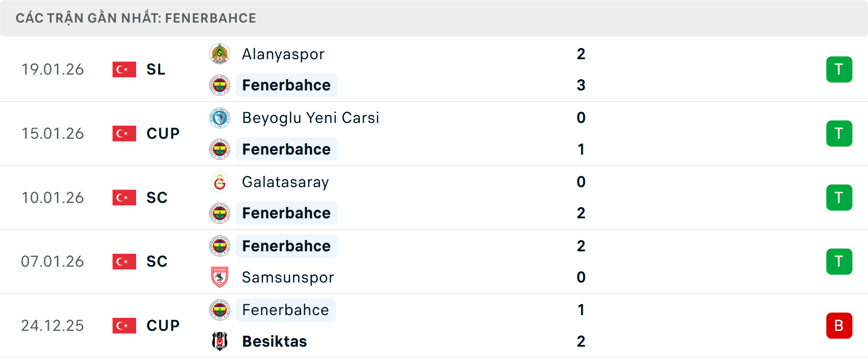Click the Besiktas club crest
Screen dimensions: 868x358
(x=220, y=342)
